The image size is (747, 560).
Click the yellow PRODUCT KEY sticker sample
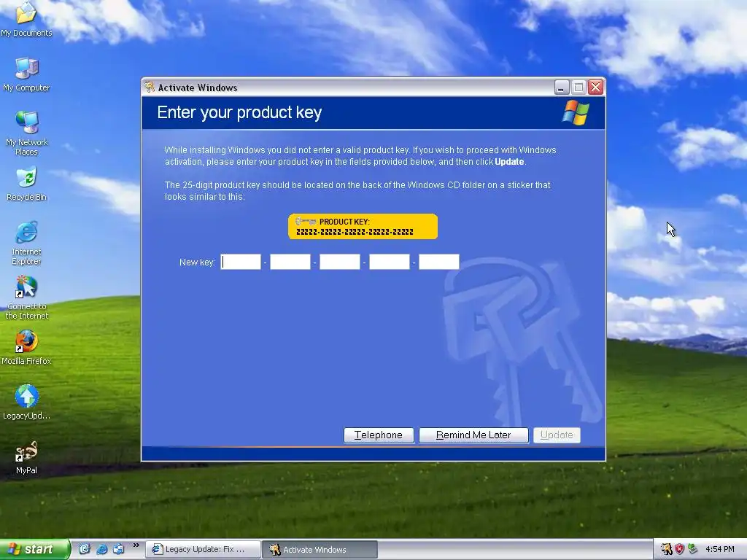click(x=363, y=227)
